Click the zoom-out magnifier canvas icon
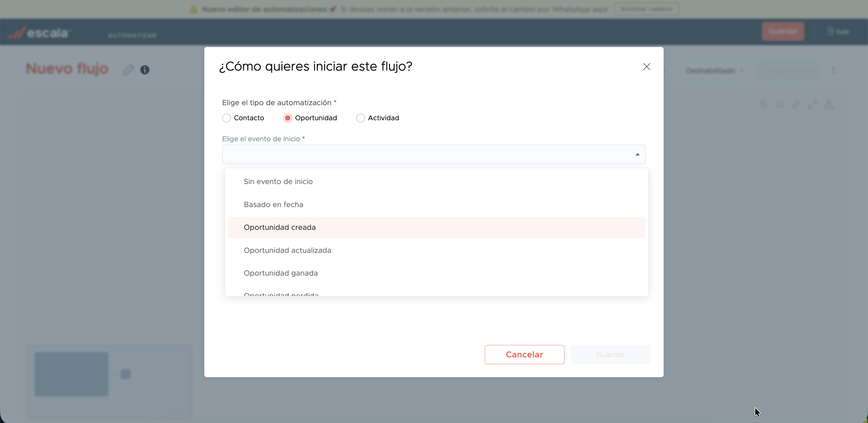This screenshot has width=868, height=423. (779, 105)
